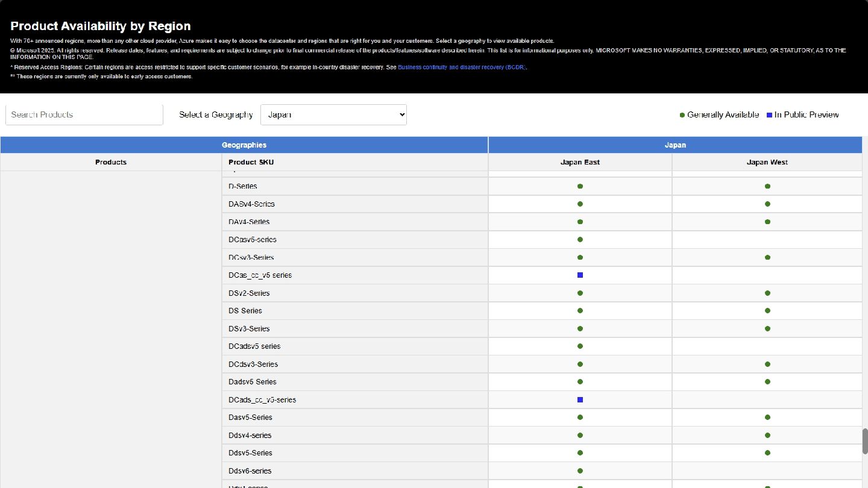The image size is (868, 488).
Task: Select the DCads_cc_v5-series SKU label
Action: [262, 400]
